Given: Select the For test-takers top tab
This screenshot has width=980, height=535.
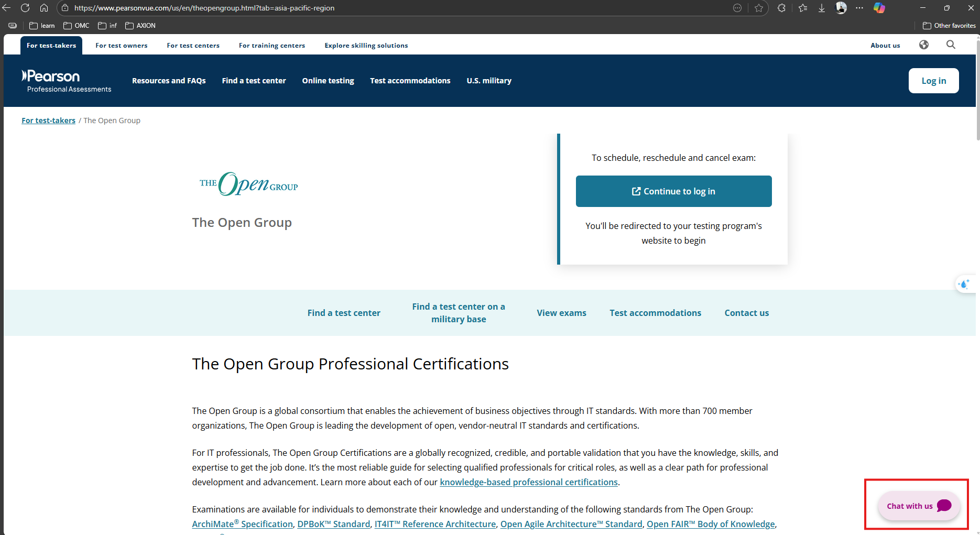Looking at the screenshot, I should (x=51, y=46).
